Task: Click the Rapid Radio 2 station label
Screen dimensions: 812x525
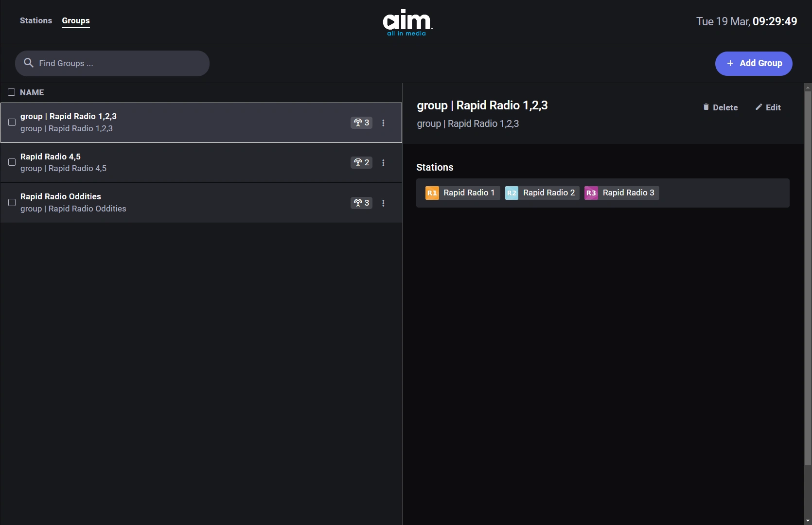Action: tap(549, 192)
